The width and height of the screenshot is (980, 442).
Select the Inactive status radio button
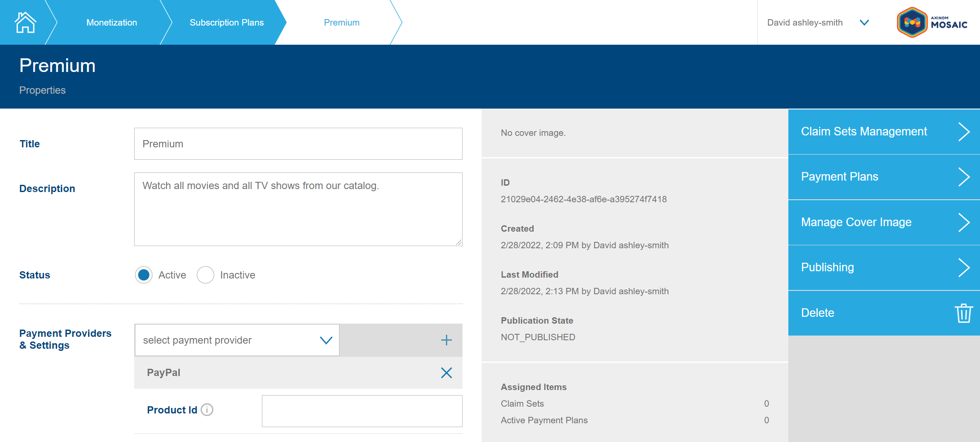pyautogui.click(x=205, y=275)
